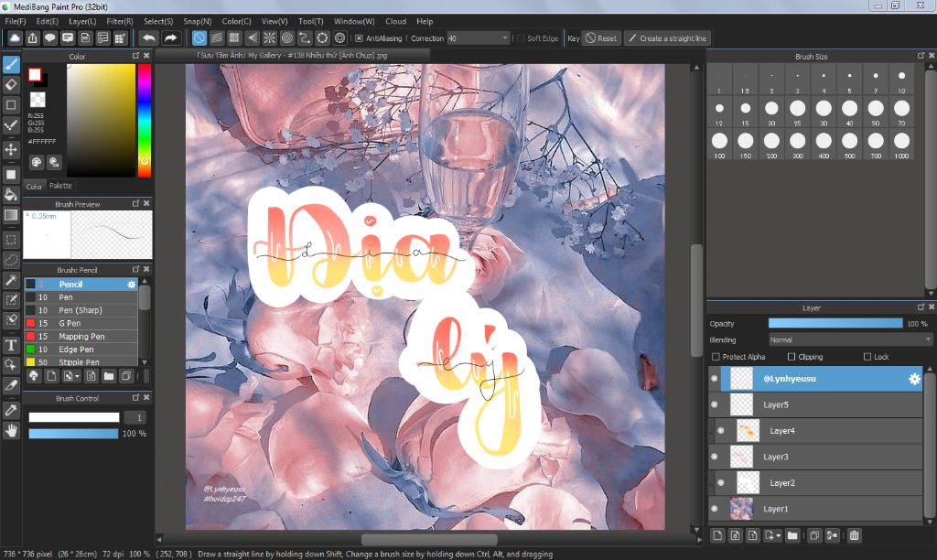Open the File menu

pyautogui.click(x=15, y=21)
